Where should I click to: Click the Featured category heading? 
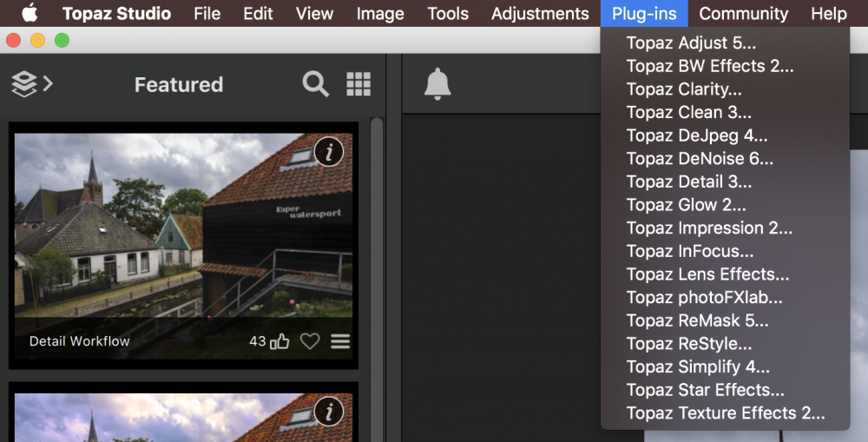coord(179,85)
